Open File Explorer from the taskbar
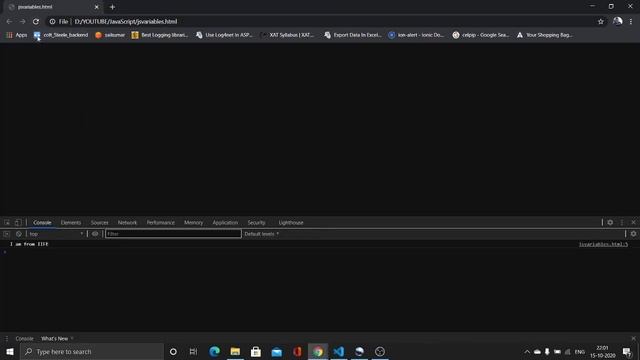 (235, 351)
